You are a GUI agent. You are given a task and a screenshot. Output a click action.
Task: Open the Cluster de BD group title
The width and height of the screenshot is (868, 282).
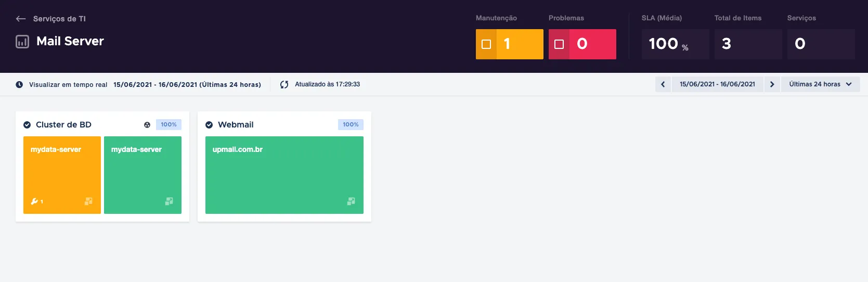tap(63, 125)
